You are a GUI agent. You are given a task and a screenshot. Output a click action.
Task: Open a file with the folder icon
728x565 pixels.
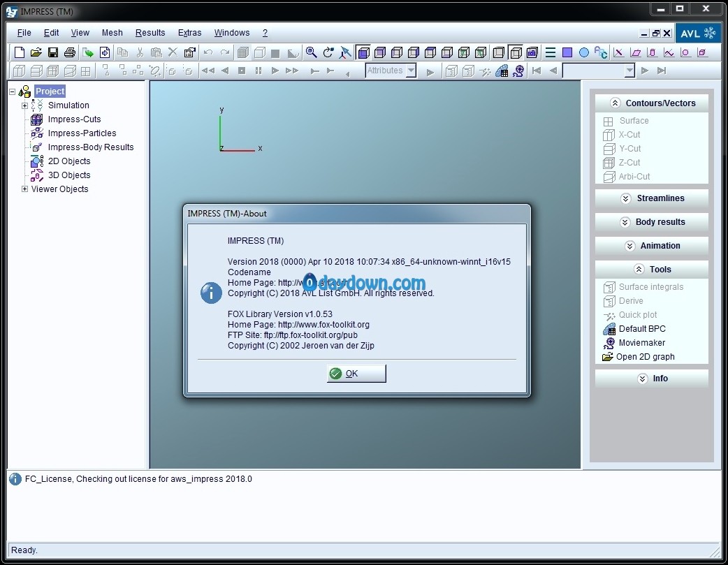coord(36,52)
